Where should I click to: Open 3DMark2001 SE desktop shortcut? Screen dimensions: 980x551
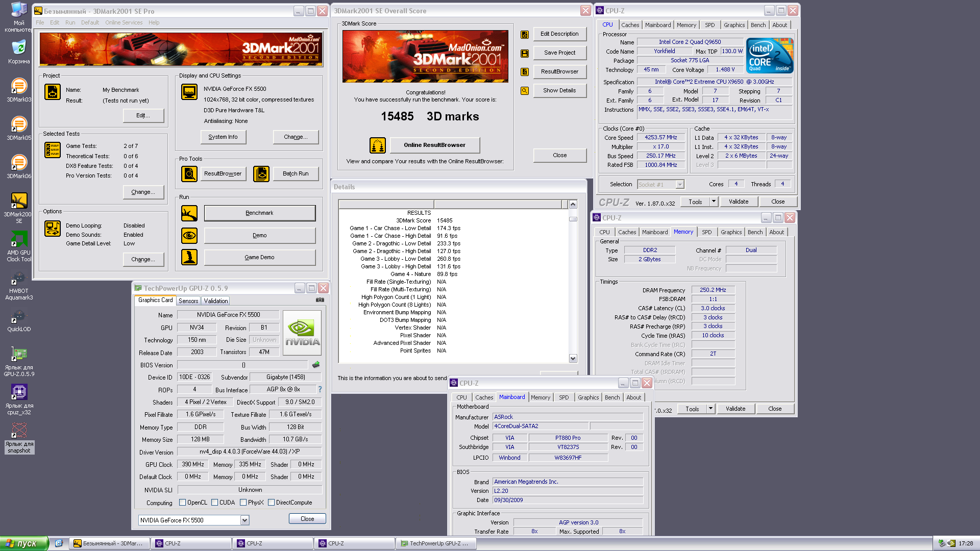[19, 208]
